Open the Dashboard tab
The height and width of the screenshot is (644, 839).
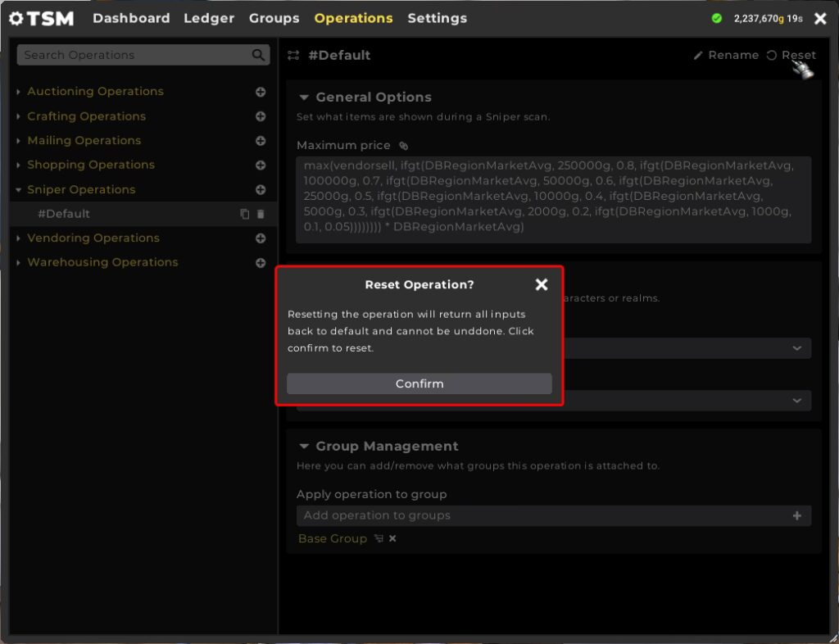point(131,18)
